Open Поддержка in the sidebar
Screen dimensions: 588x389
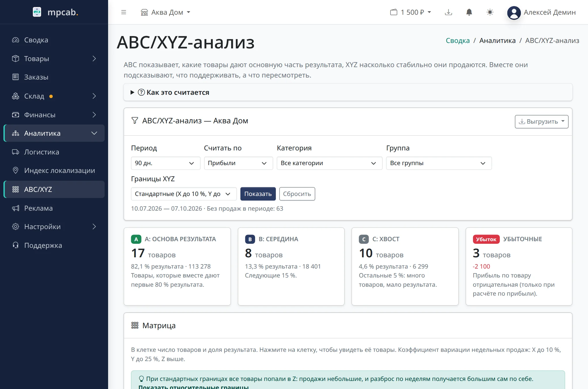click(x=54, y=245)
